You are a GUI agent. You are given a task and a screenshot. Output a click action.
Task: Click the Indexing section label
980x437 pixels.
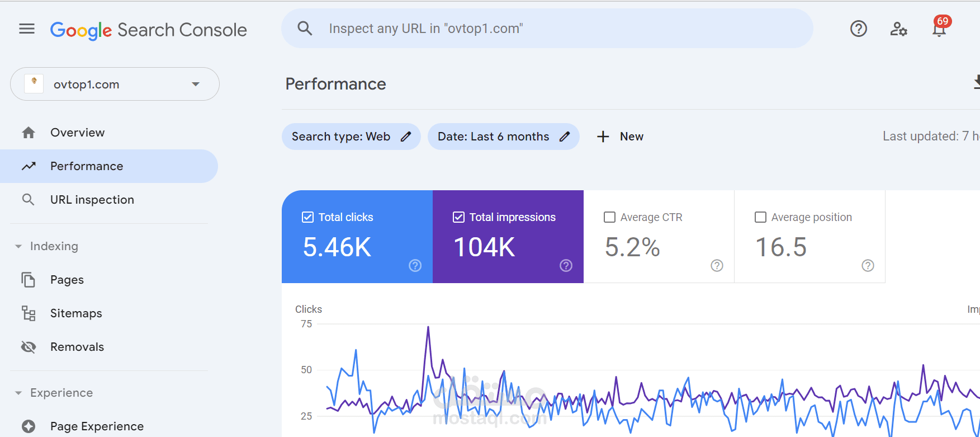click(x=54, y=246)
